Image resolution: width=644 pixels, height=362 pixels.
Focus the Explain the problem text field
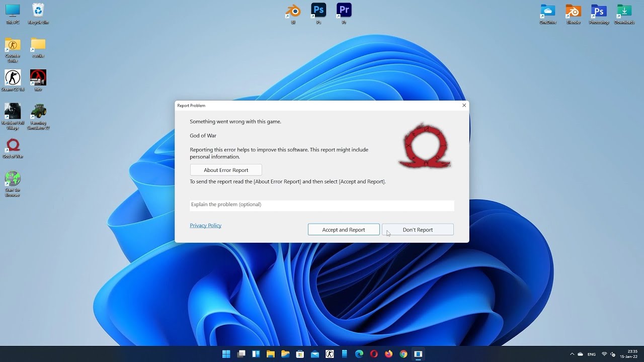coord(322,205)
